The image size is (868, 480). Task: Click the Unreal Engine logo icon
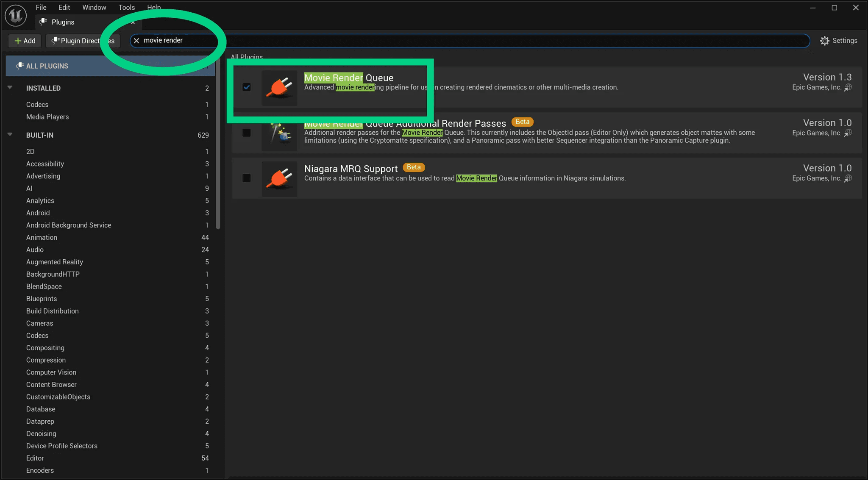tap(16, 16)
